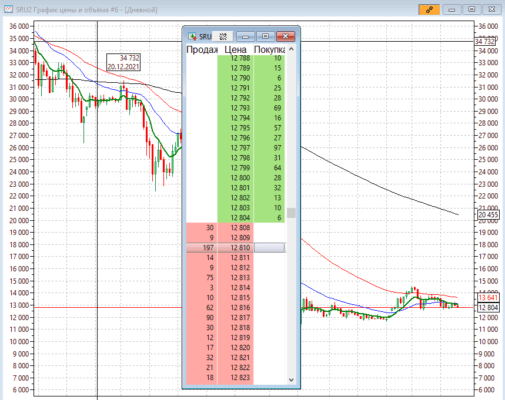Click the 34 732 price label on right axis

click(485, 41)
